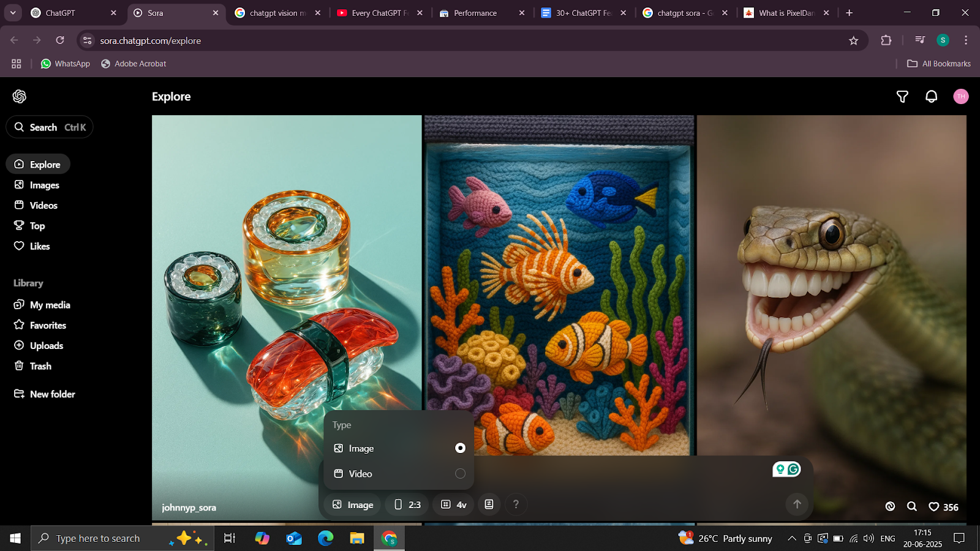Viewport: 980px width, 551px height.
Task: Click the Grammarly extension badge
Action: click(x=786, y=470)
